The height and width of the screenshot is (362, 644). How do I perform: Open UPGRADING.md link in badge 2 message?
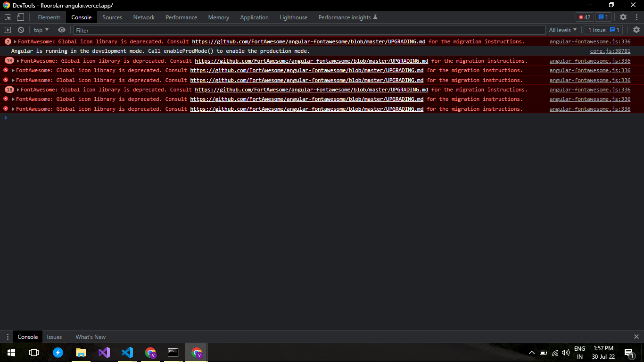coord(309,41)
